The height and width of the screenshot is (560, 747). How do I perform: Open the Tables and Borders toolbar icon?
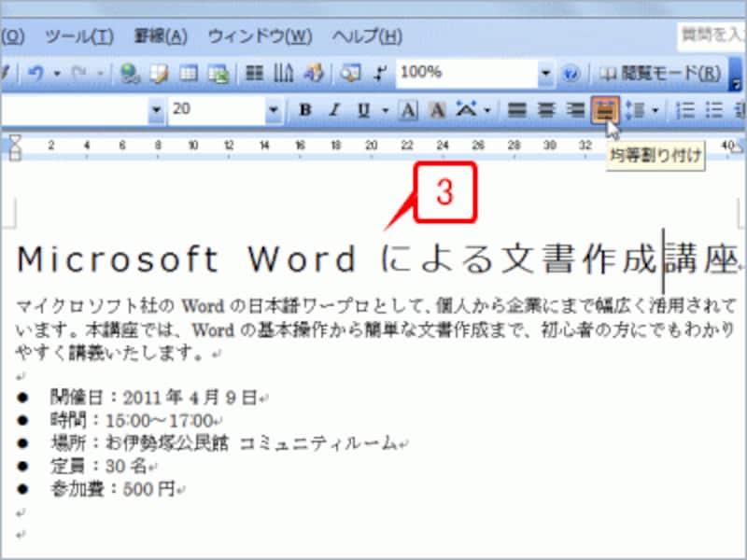coord(159,74)
